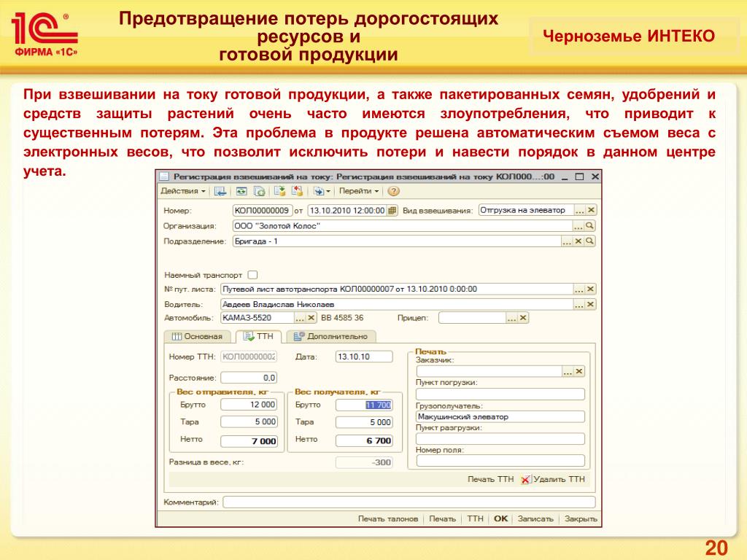Click recipient Брутто field 11 700
The height and width of the screenshot is (560, 747).
point(364,405)
